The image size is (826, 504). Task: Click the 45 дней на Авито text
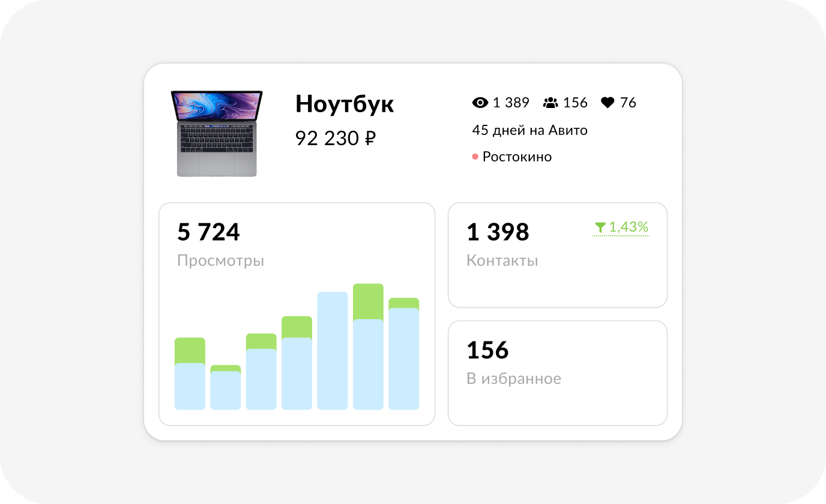point(529,130)
